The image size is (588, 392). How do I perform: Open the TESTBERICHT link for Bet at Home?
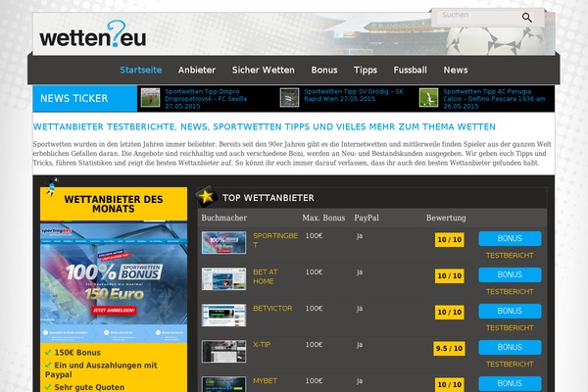point(510,292)
